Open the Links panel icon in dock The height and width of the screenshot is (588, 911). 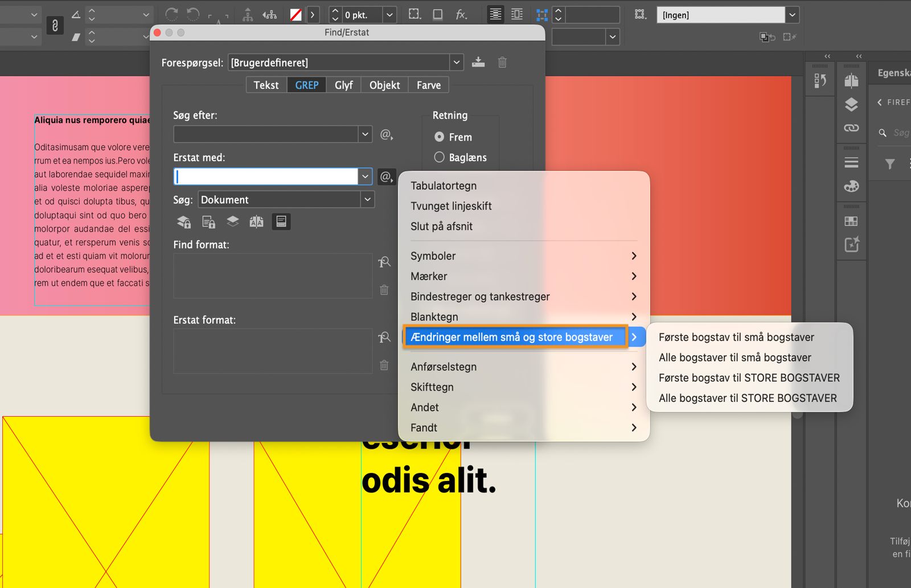[x=852, y=128]
